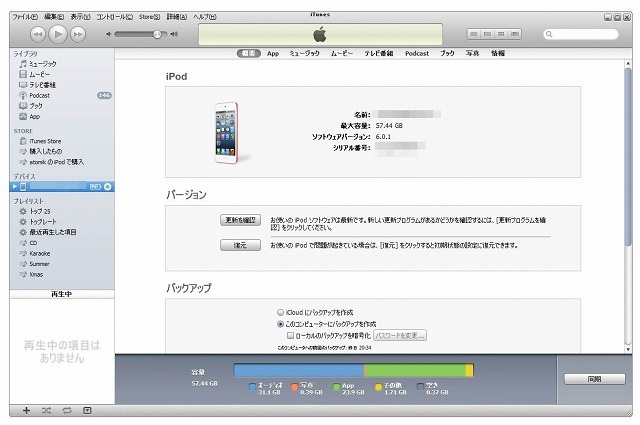
Task: Open the 表示 menu
Action: pyautogui.click(x=80, y=17)
